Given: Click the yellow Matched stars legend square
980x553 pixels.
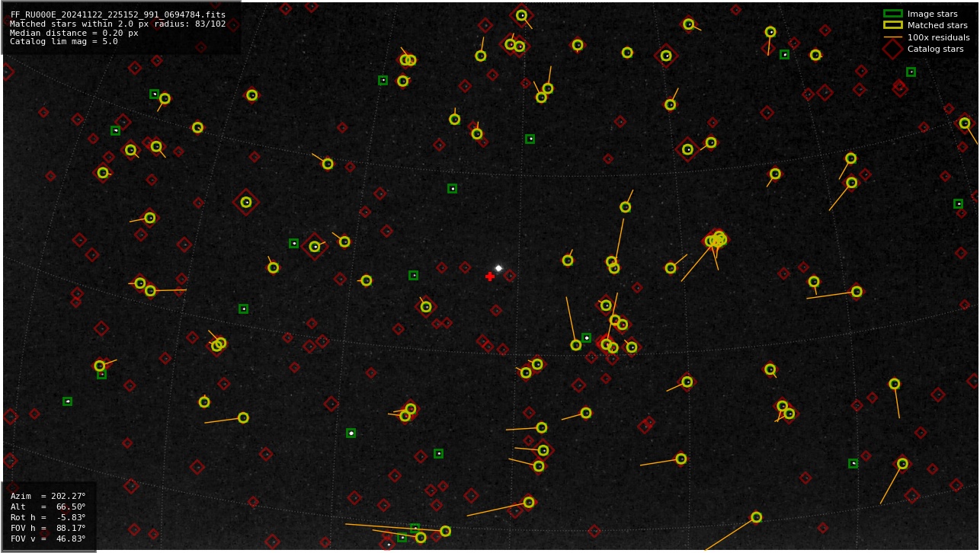Looking at the screenshot, I should [x=892, y=25].
